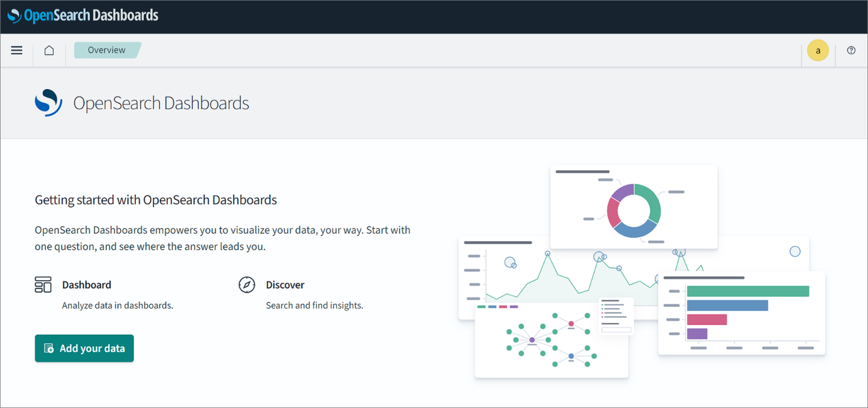The image size is (868, 408).
Task: Click the horizontal bar chart illustration
Action: (x=742, y=313)
